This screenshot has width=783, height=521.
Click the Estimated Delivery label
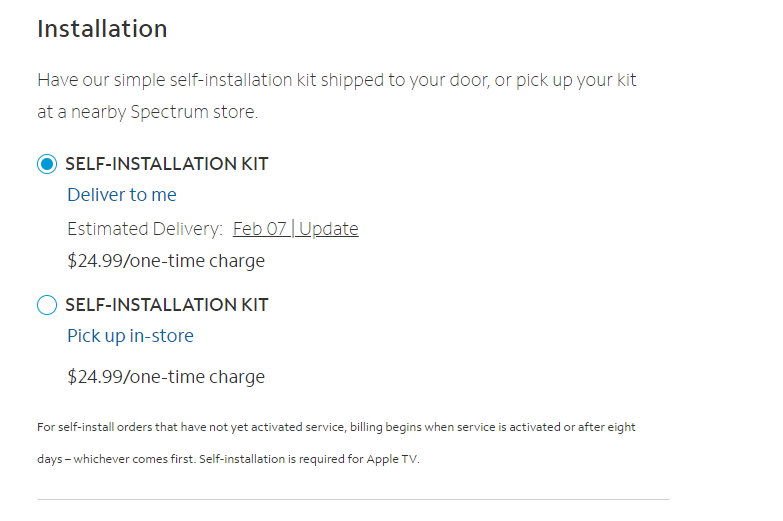[144, 229]
